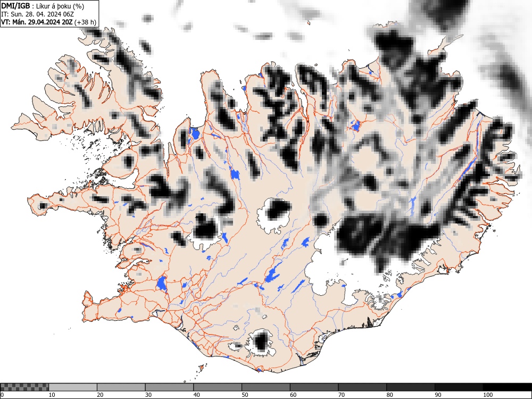The height and width of the screenshot is (399, 532).
Task: Click the legend label "90"
Action: tap(437, 395)
